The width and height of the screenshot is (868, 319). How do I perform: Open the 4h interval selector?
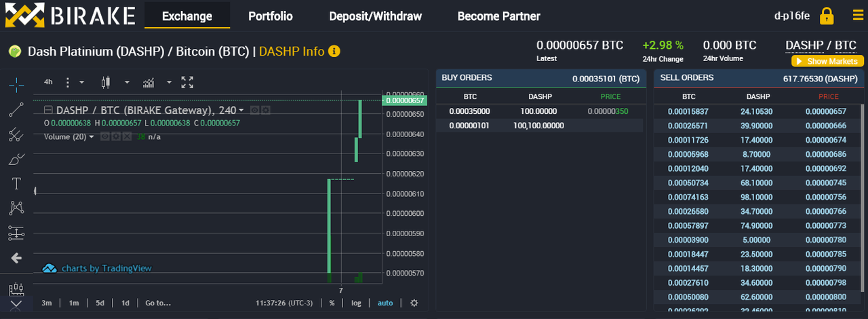point(48,82)
